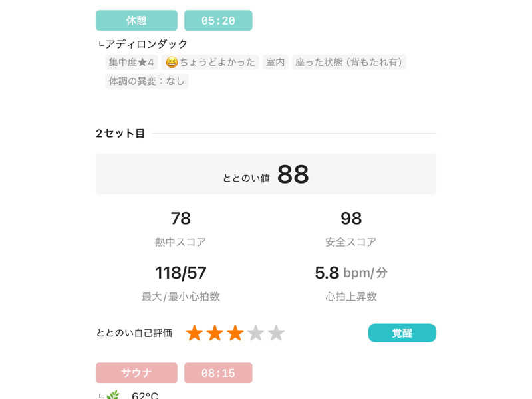Click the 05:20 time badge
Image resolution: width=532 pixels, height=399 pixels.
[218, 21]
